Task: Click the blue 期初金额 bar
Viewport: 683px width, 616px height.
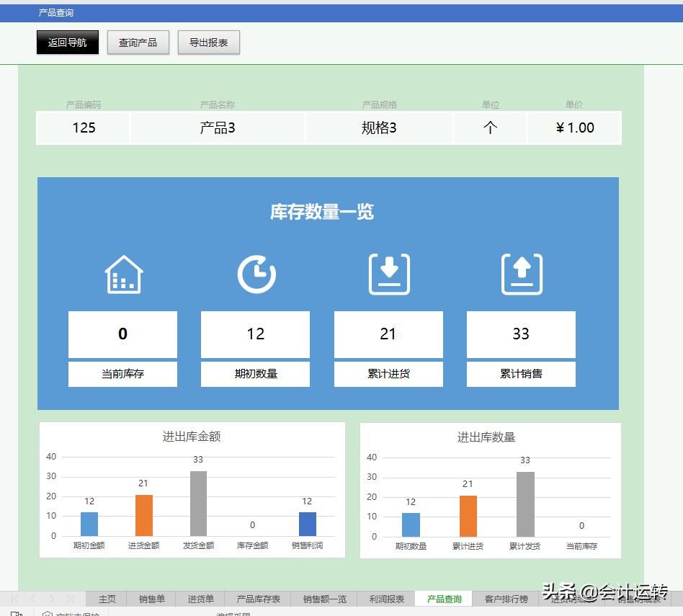Action: (89, 524)
